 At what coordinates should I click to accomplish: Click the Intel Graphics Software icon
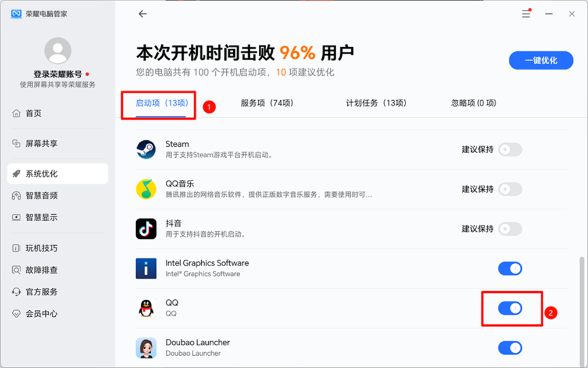(x=146, y=268)
